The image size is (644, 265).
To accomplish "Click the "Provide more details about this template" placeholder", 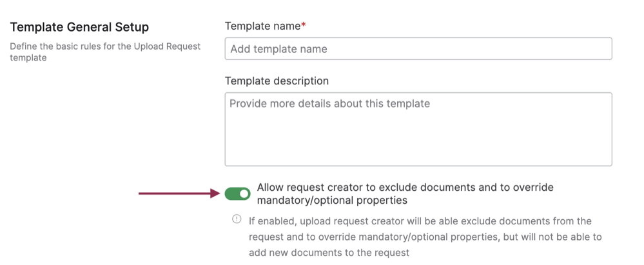I will click(329, 104).
